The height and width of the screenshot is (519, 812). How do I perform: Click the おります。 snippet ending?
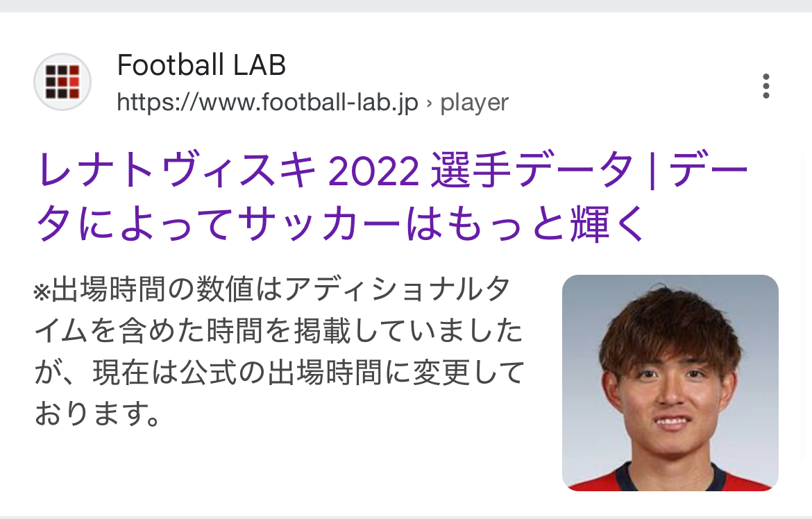[x=97, y=414]
